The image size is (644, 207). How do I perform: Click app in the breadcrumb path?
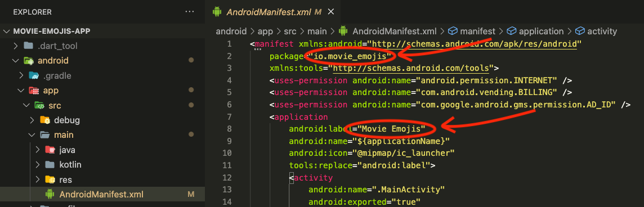point(266,31)
